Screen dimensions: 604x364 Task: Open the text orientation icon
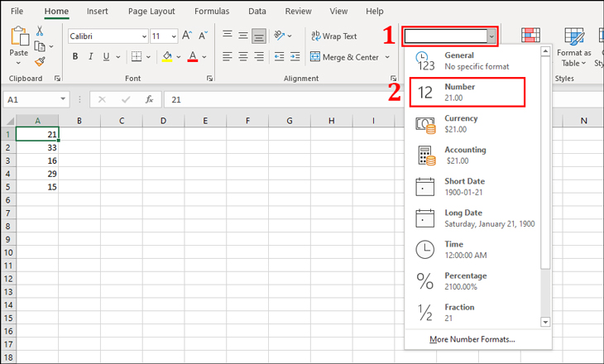[280, 36]
